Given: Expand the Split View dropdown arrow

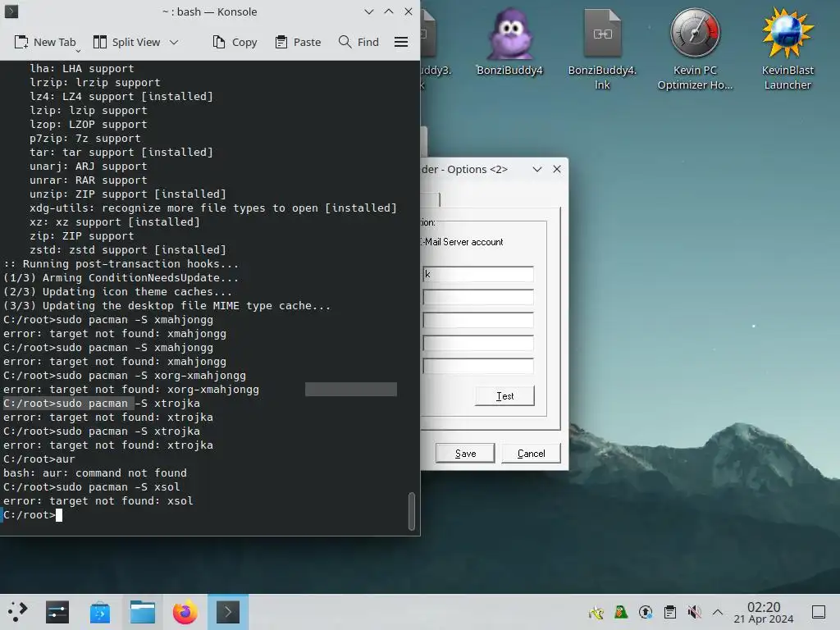Looking at the screenshot, I should point(174,42).
